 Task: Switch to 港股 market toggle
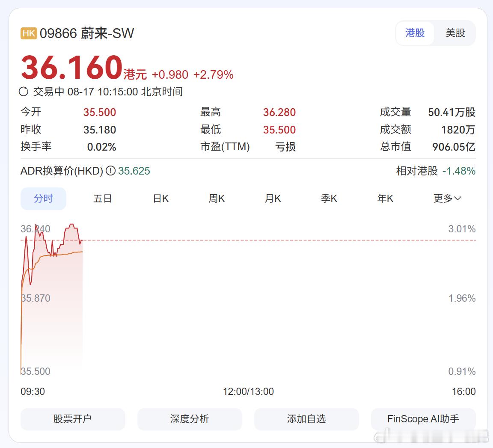tap(415, 33)
